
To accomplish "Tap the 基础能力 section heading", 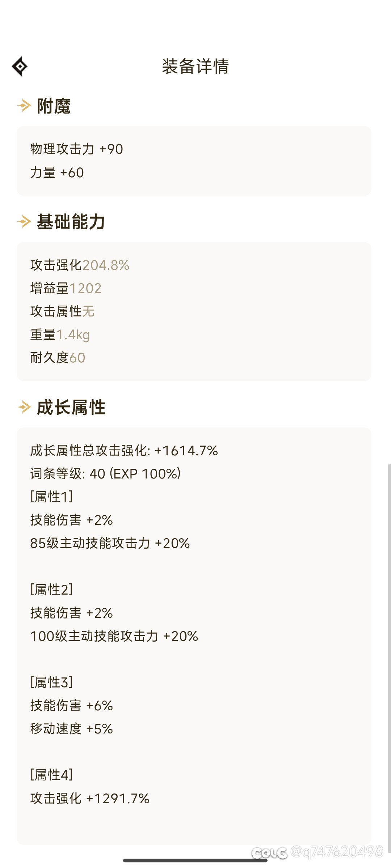I will click(x=71, y=222).
